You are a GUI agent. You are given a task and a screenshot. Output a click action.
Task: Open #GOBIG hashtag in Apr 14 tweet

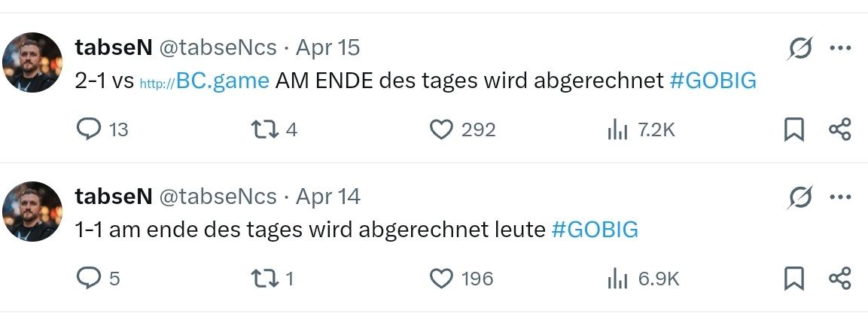595,229
